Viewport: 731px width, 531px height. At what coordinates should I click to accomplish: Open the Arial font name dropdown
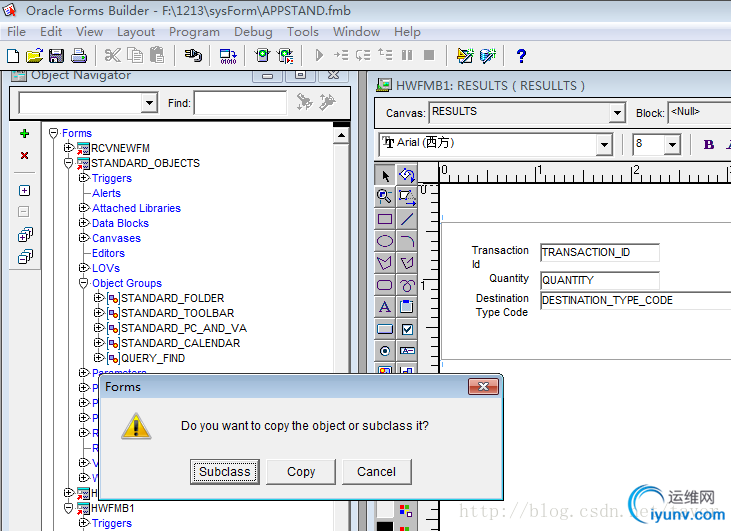click(604, 145)
